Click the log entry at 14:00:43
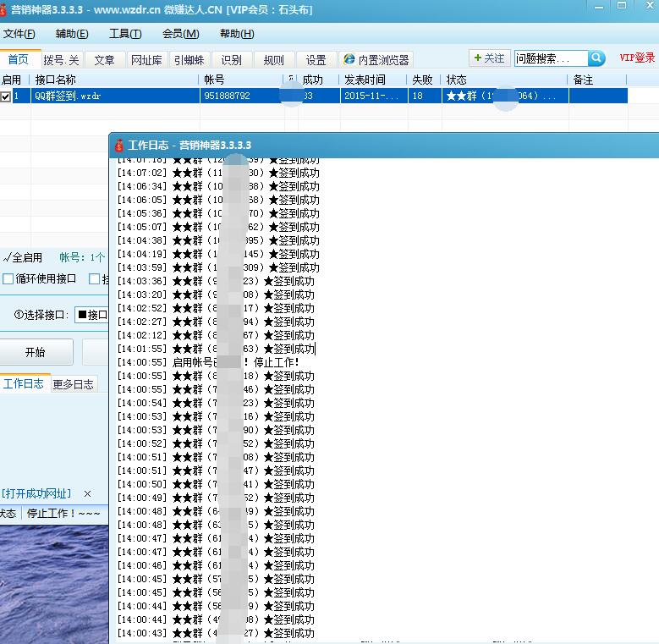Viewport: 659px width, 644px height. (x=216, y=633)
